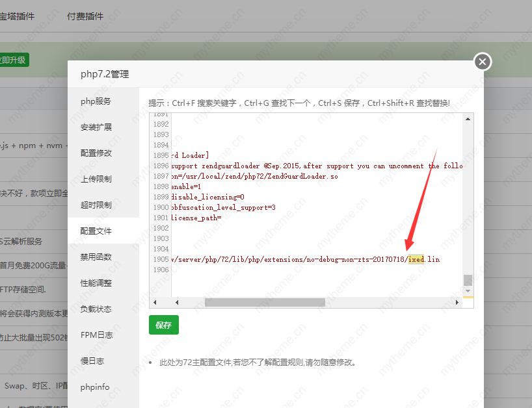This screenshot has height=408, width=532.
Task: Close the php7.2 management dialog
Action: click(482, 62)
